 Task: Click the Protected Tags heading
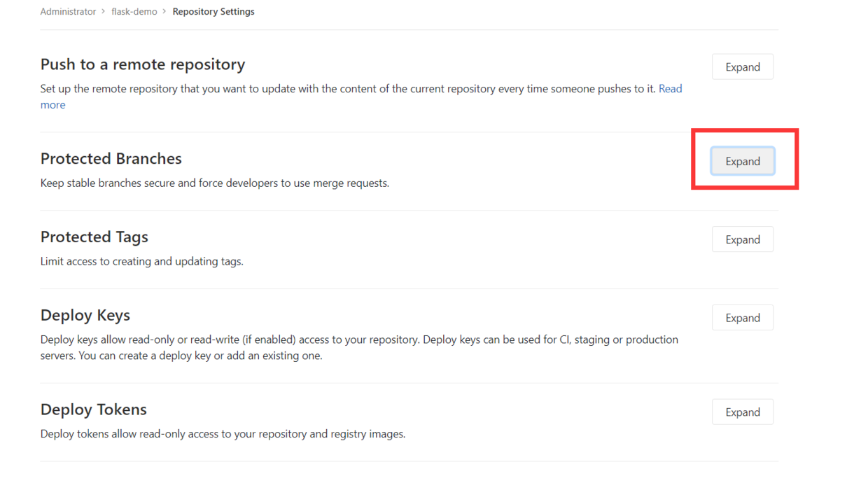point(94,237)
